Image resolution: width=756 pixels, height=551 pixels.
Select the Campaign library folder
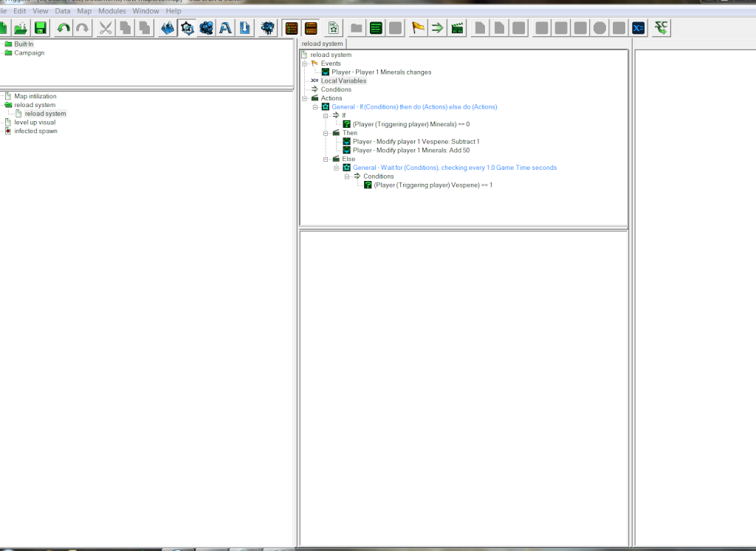(x=29, y=52)
